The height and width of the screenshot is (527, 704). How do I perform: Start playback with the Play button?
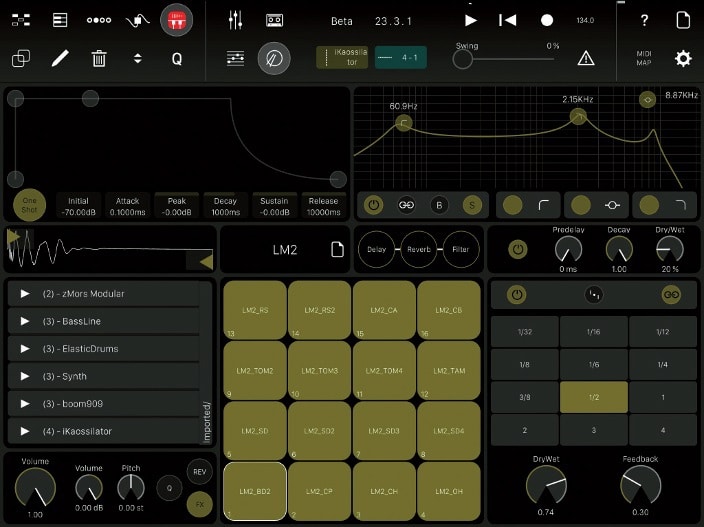coord(471,20)
